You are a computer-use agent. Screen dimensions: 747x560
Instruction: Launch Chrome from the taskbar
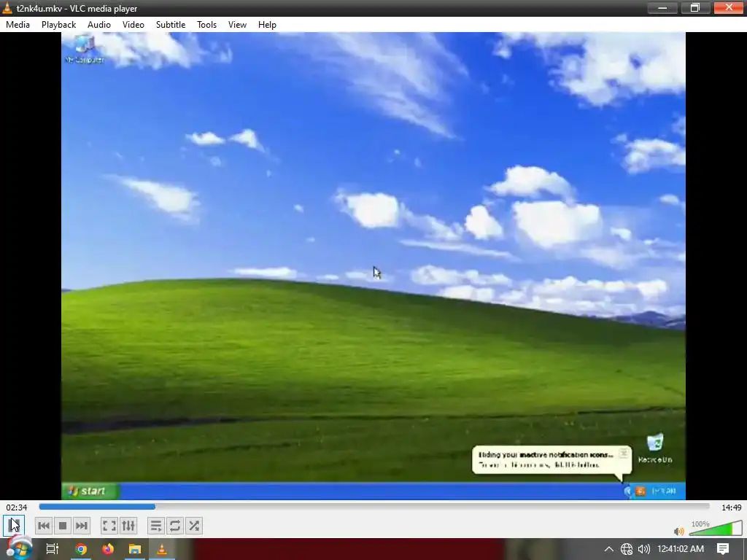point(81,549)
